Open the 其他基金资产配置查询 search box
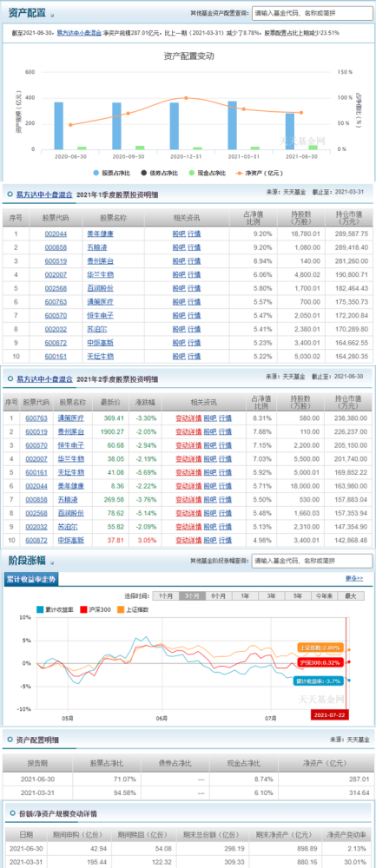376x868 pixels. coord(313,13)
